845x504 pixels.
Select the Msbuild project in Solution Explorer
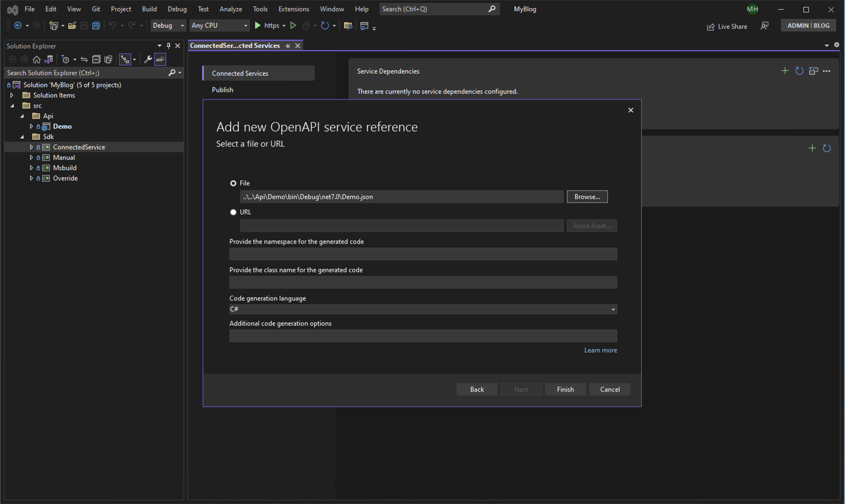click(64, 168)
